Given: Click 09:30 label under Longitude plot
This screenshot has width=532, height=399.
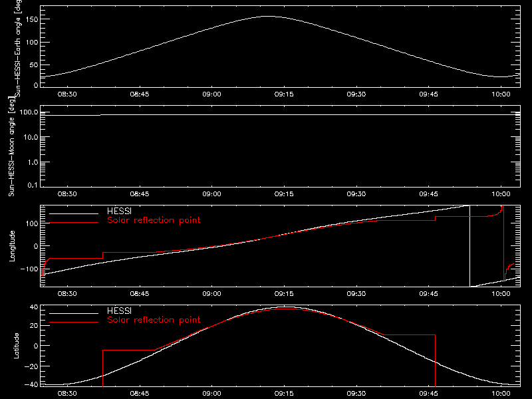Looking at the screenshot, I should pos(356,293).
